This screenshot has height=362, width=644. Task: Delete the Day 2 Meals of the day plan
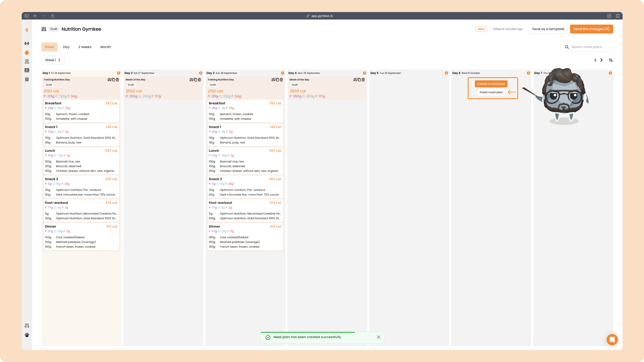click(x=199, y=79)
